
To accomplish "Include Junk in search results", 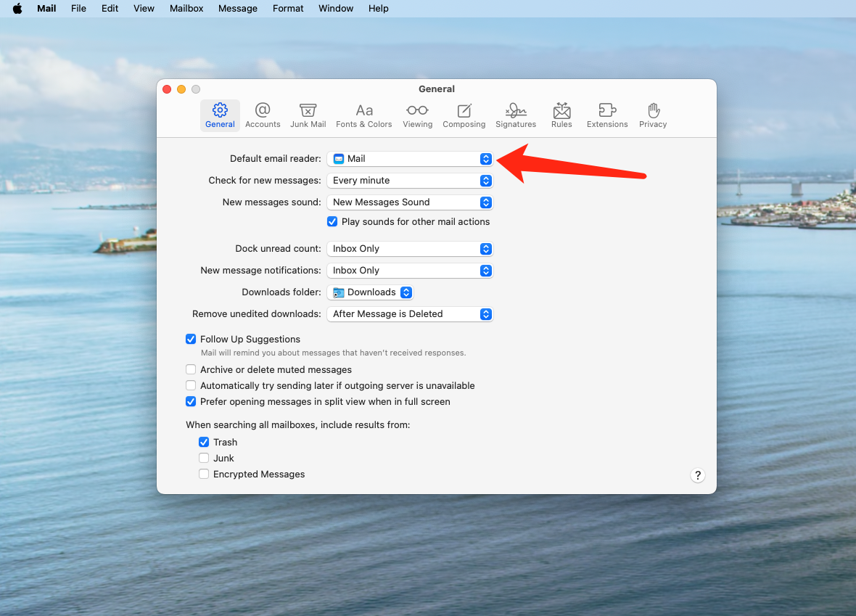I will pos(204,458).
